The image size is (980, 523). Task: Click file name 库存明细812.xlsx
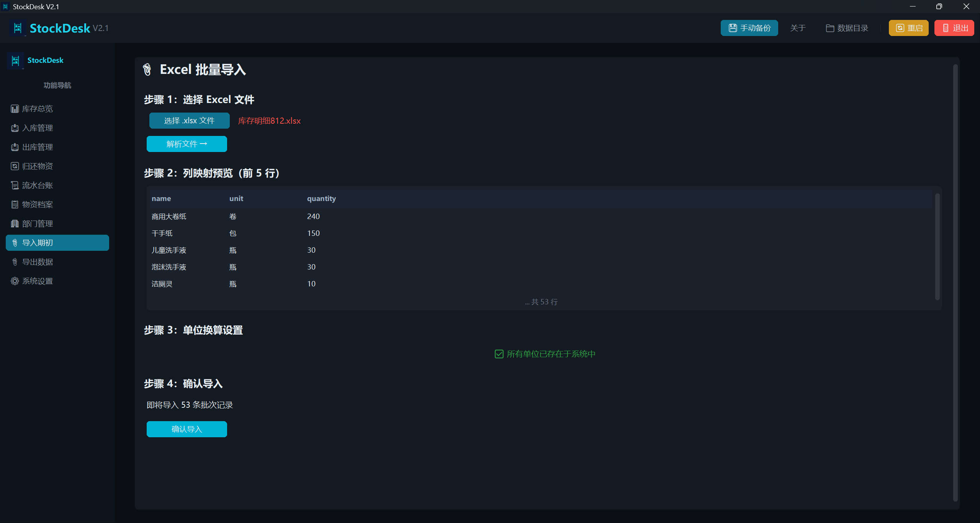pyautogui.click(x=269, y=121)
